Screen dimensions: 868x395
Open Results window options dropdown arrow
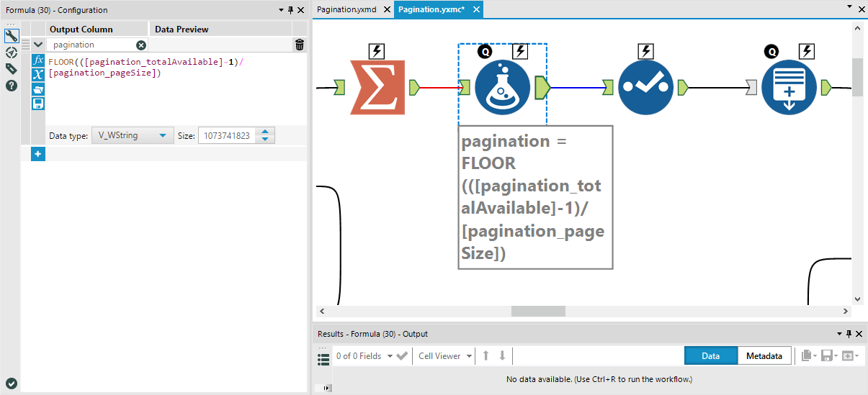pyautogui.click(x=839, y=334)
